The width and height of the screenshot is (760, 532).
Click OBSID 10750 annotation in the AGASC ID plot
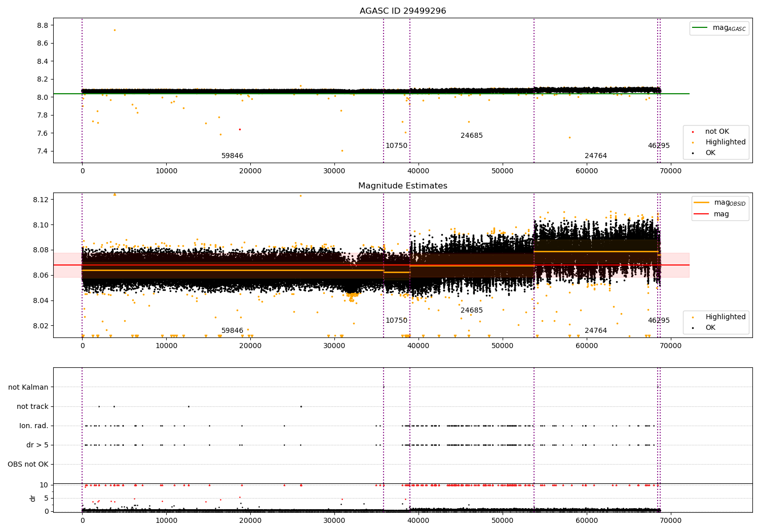(x=396, y=146)
